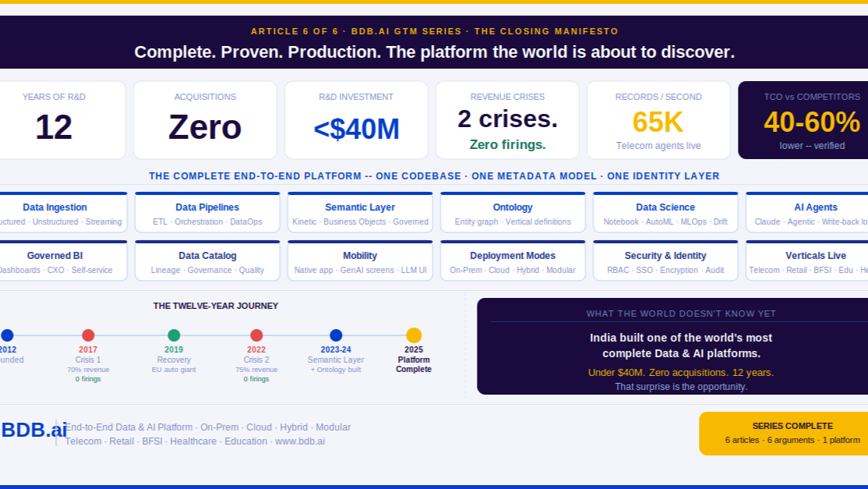Click the Records / Second 65K card
This screenshot has height=489, width=868.
pos(658,120)
